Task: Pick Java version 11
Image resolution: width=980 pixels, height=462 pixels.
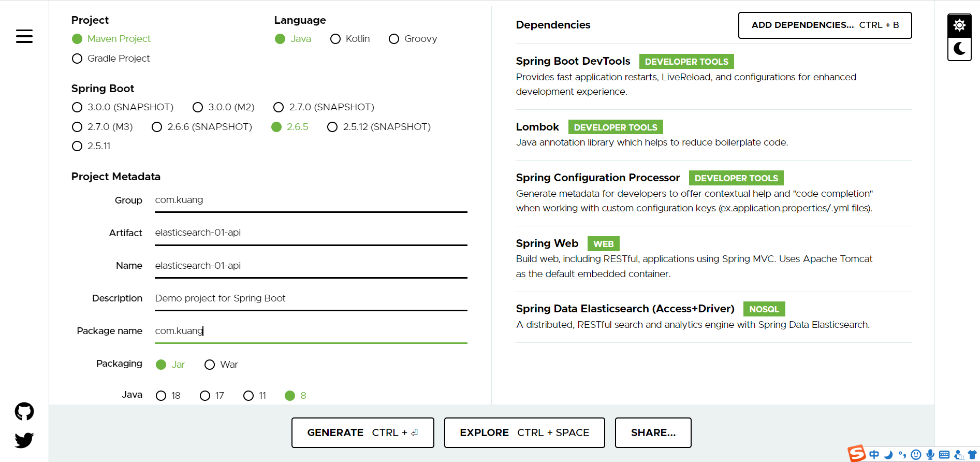Action: click(x=255, y=396)
